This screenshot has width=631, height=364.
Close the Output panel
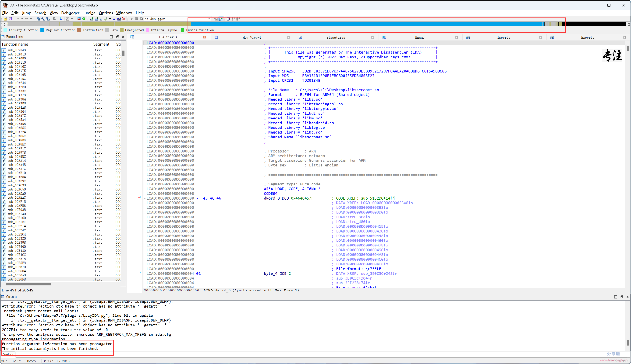coord(628,297)
